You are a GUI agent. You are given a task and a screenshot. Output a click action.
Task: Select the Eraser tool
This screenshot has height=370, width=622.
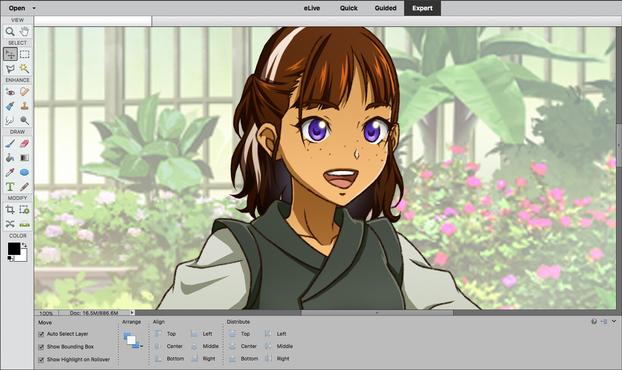point(24,143)
